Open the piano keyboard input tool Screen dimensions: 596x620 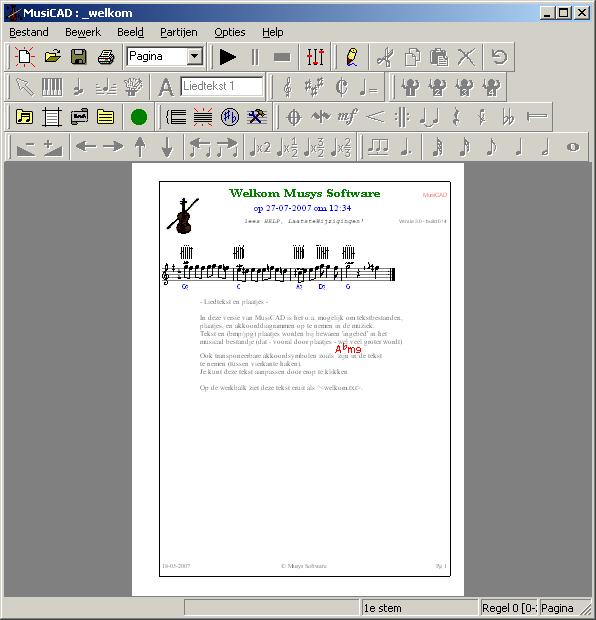click(x=52, y=87)
